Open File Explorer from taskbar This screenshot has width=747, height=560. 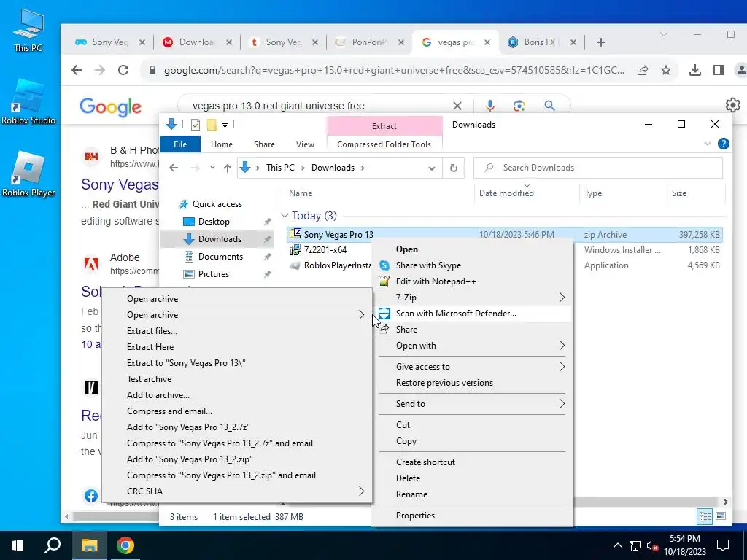[x=89, y=545]
